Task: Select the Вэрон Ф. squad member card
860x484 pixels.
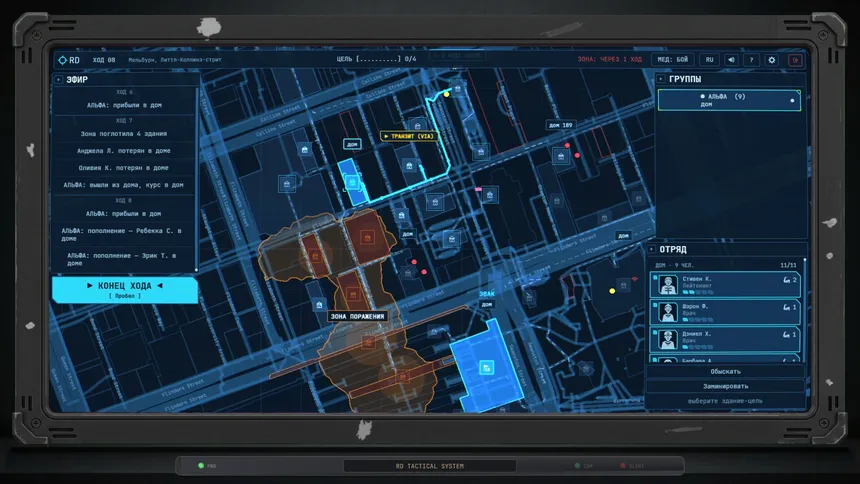Action: coord(725,312)
